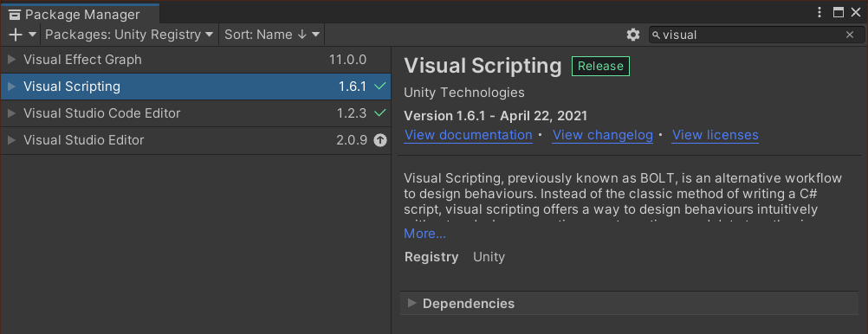Open the gear advanced settings icon
The image size is (868, 334).
632,35
